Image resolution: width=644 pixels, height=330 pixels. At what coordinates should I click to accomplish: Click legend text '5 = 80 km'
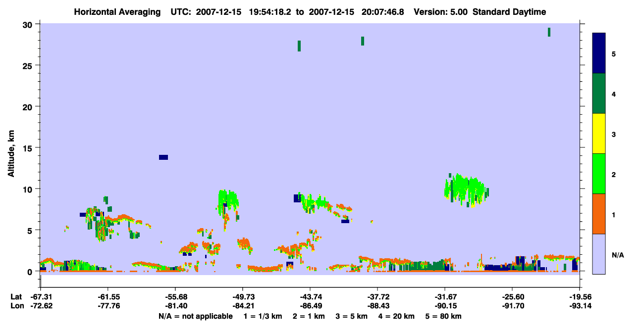click(444, 316)
